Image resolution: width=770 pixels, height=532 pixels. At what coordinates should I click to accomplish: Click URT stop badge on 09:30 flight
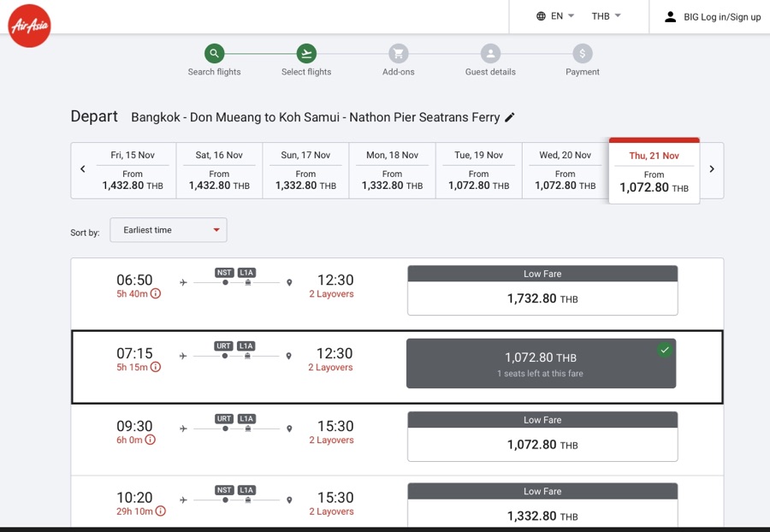coord(224,418)
